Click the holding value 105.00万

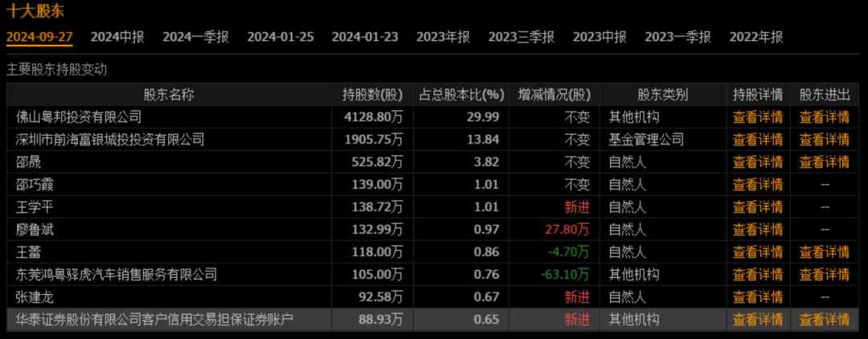378,274
